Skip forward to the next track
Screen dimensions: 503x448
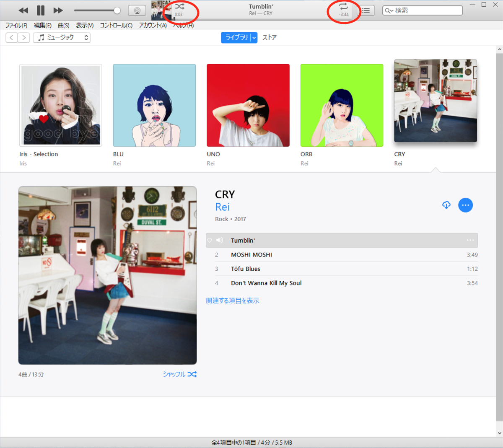coord(58,10)
